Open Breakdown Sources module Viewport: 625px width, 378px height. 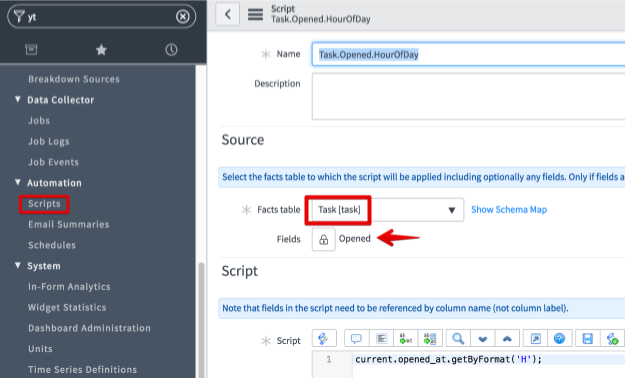coord(74,79)
